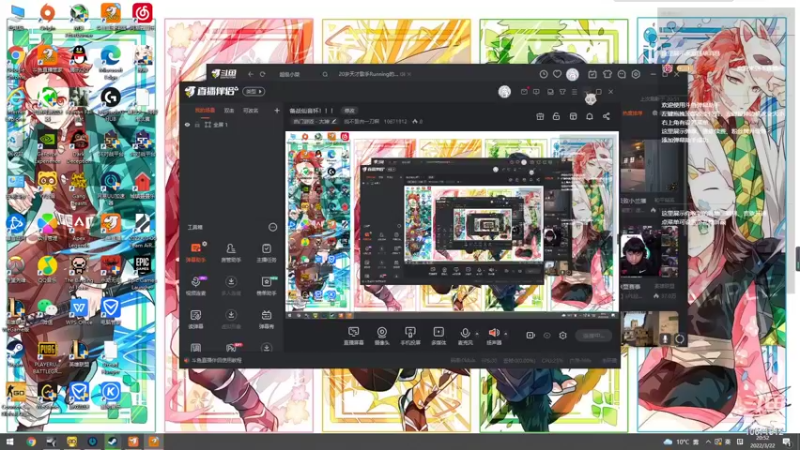Open Google Chrome desktop shortcut
Image resolution: width=800 pixels, height=450 pixels.
tap(16, 59)
